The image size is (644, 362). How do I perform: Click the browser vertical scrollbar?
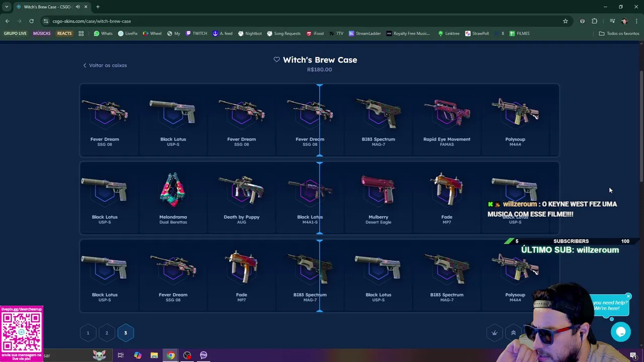(x=641, y=126)
